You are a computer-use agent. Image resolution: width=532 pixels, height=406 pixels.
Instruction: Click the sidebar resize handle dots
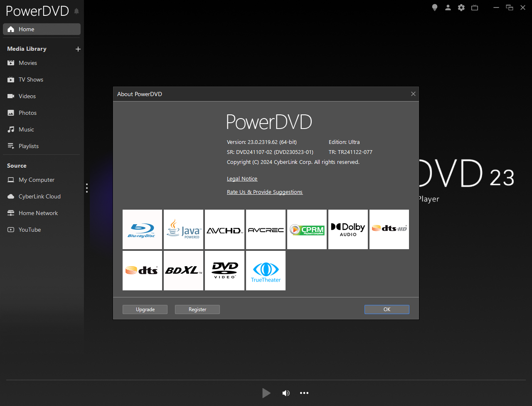[x=87, y=188]
